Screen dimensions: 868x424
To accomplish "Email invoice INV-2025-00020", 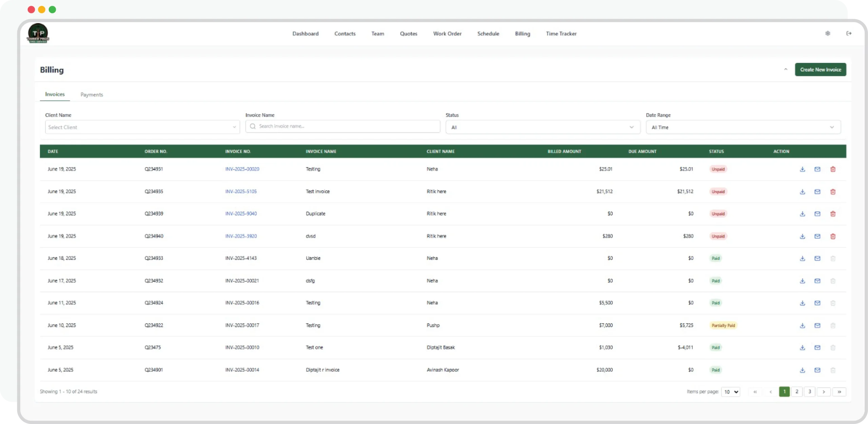I will [817, 169].
